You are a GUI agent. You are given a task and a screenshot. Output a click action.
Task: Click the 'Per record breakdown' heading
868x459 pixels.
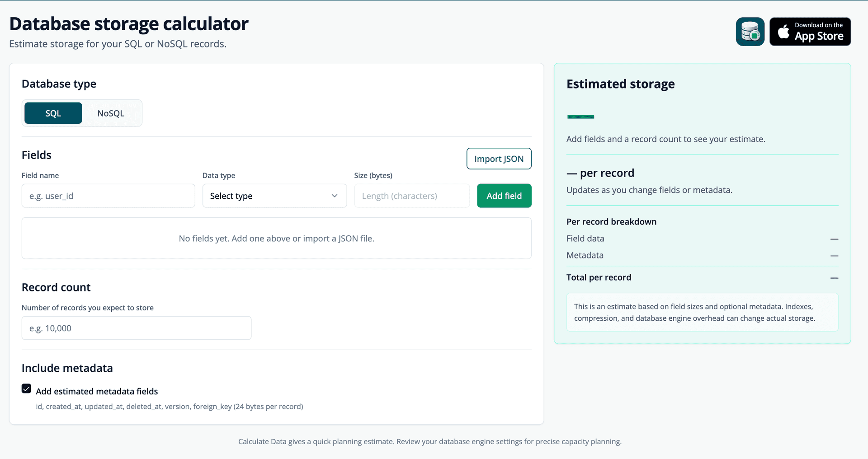pos(611,222)
